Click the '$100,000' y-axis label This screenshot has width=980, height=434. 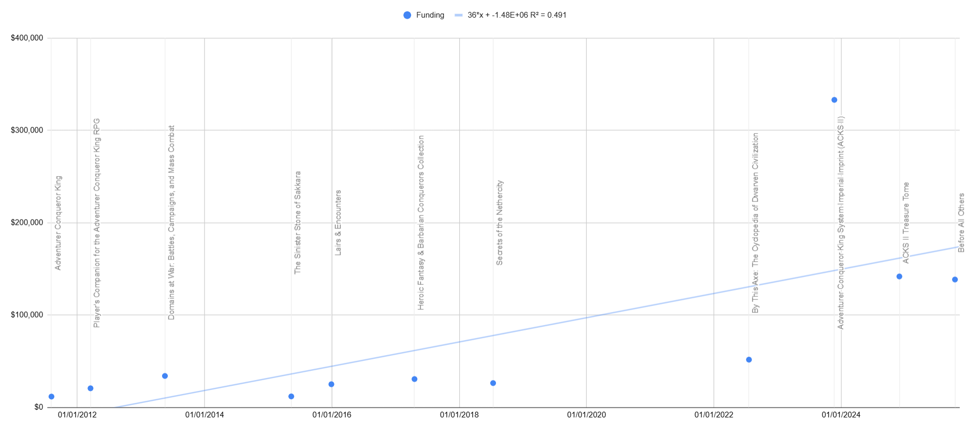click(27, 315)
